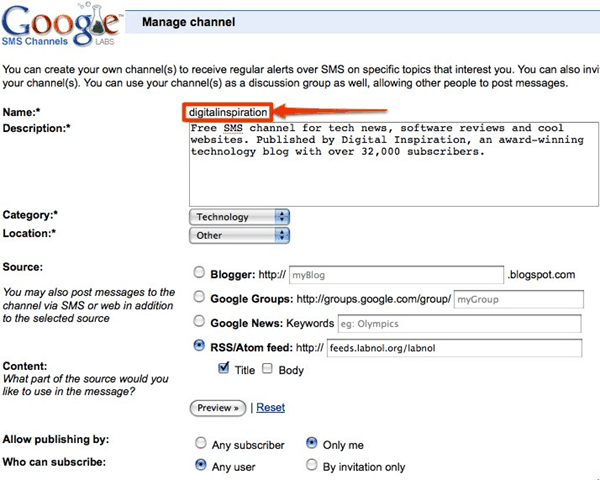Open the Location dropdown showing Other

click(x=240, y=235)
